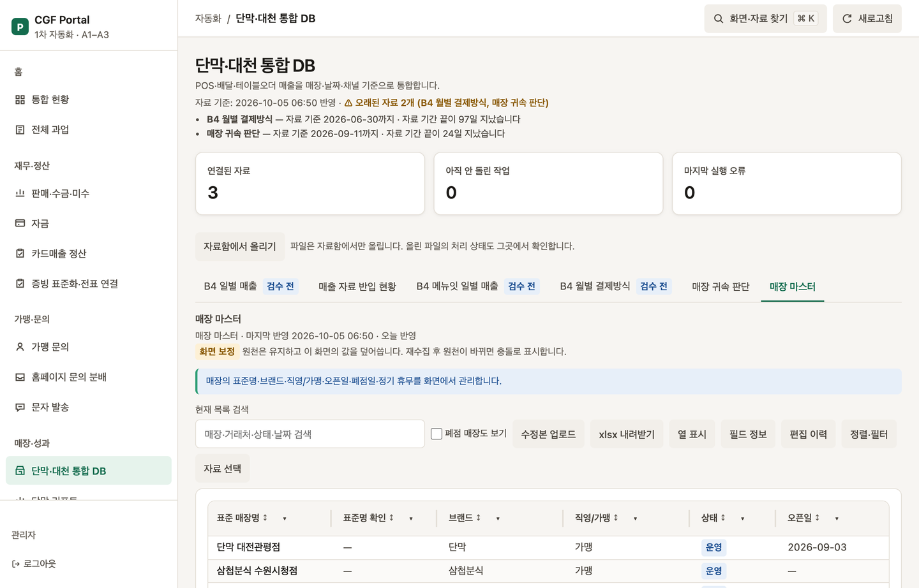Open filter dropdown for 표준명 확인 column
This screenshot has width=919, height=588.
tap(411, 518)
